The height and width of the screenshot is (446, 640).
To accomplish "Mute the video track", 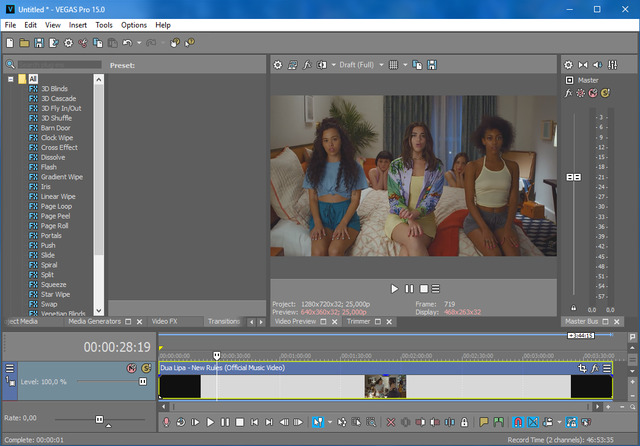I will [x=130, y=368].
